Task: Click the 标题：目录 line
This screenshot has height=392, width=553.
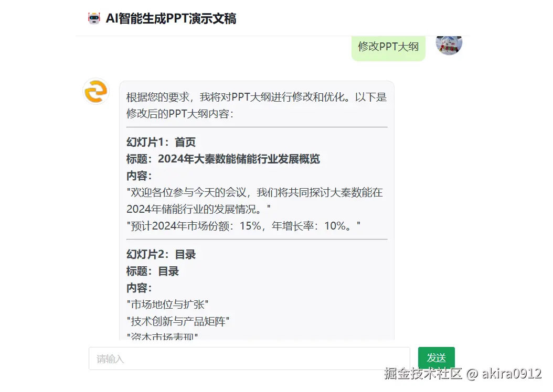Action: coord(153,271)
